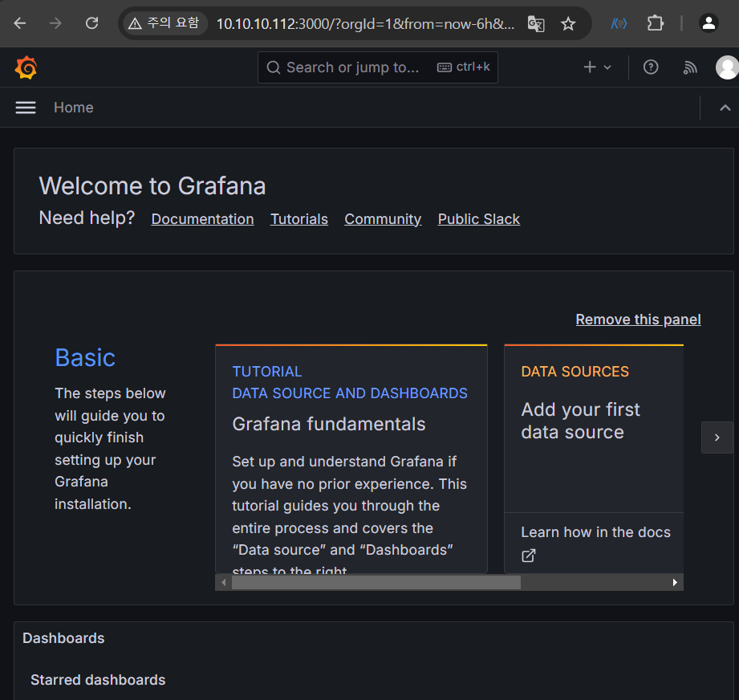This screenshot has width=739, height=700.
Task: Click the Home breadcrumb
Action: 74,108
